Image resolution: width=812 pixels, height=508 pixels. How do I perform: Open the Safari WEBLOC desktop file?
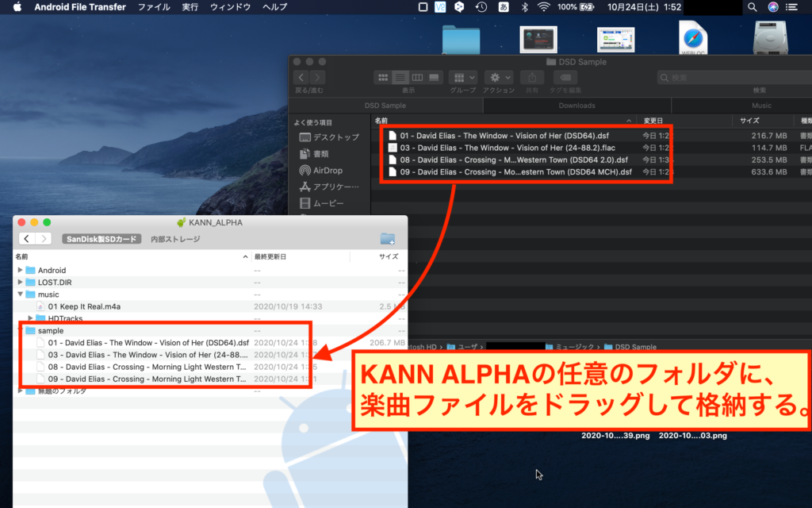tap(693, 38)
